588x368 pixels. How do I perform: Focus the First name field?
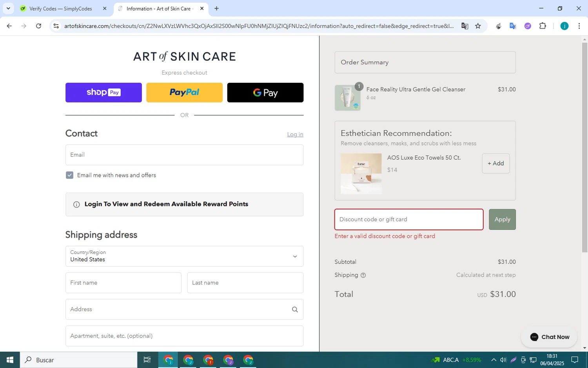[123, 283]
